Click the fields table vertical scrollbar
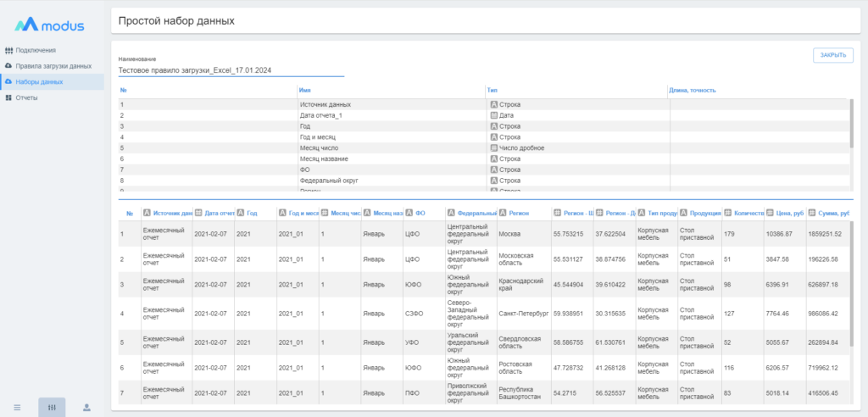This screenshot has height=417, width=868. 851,124
